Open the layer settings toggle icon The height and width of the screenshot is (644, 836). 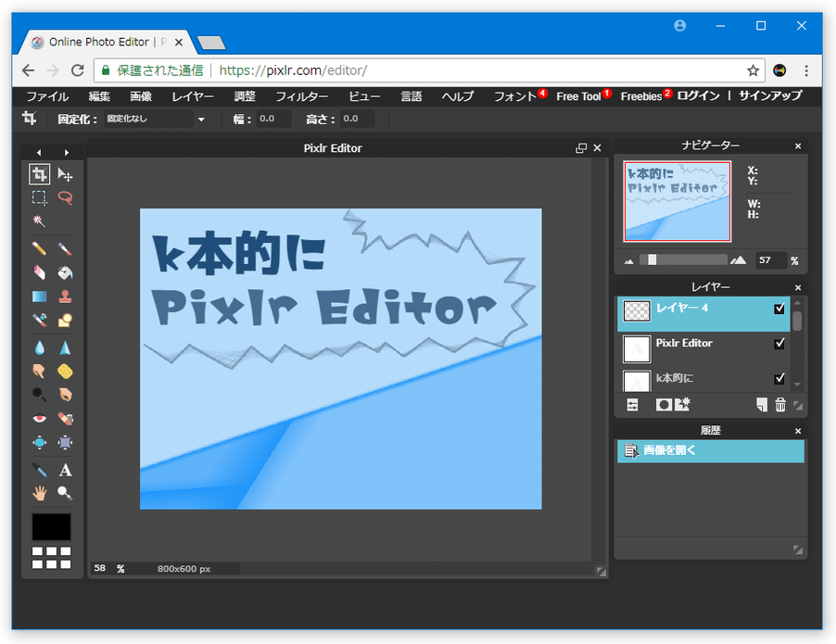[x=632, y=405]
